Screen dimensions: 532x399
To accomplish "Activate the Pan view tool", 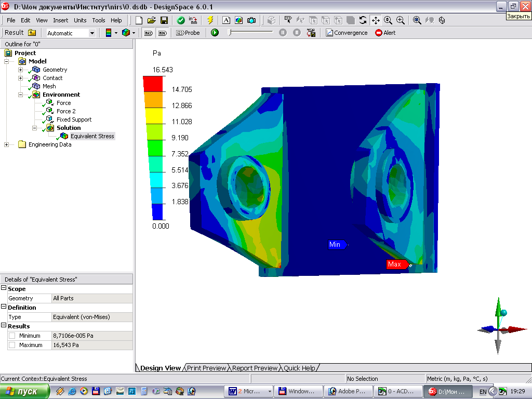I will (376, 20).
